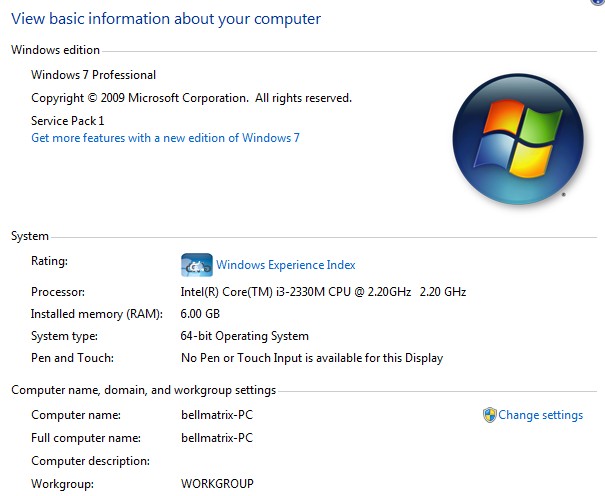Screen dimensions: 605x496
Task: Click the System section header
Action: (x=30, y=236)
